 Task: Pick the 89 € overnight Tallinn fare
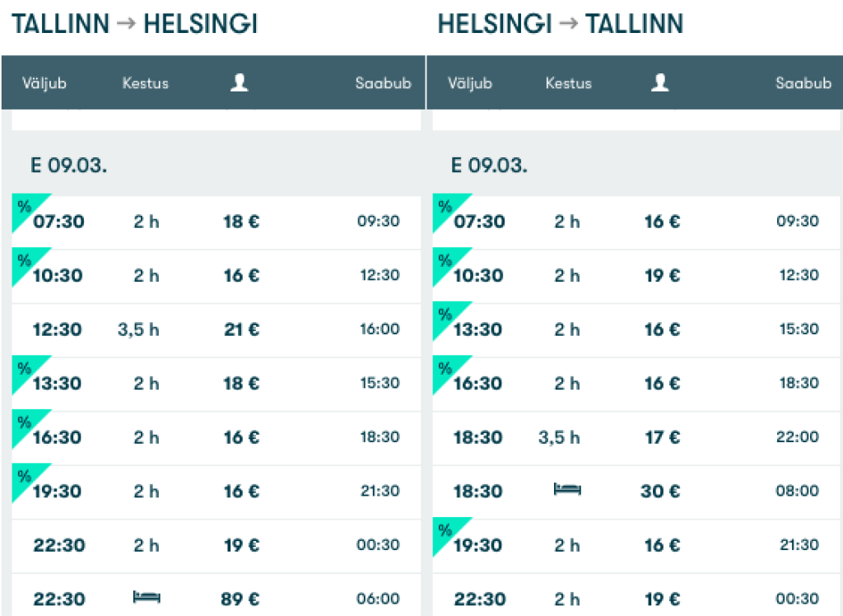pos(241,599)
